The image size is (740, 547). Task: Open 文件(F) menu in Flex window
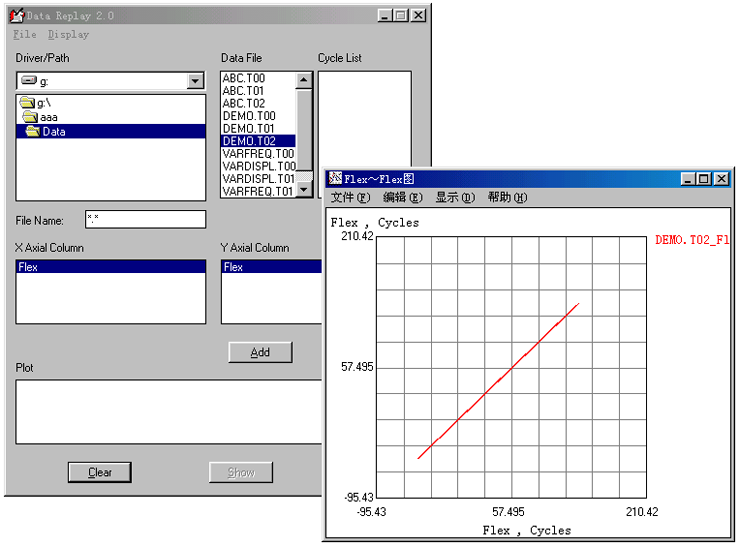350,197
